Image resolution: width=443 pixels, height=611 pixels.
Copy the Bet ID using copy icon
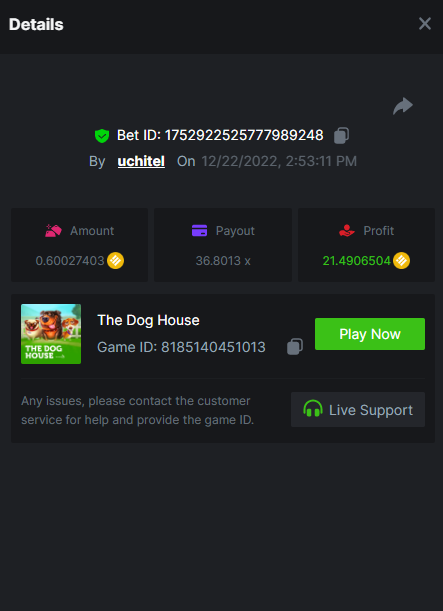[x=341, y=136]
